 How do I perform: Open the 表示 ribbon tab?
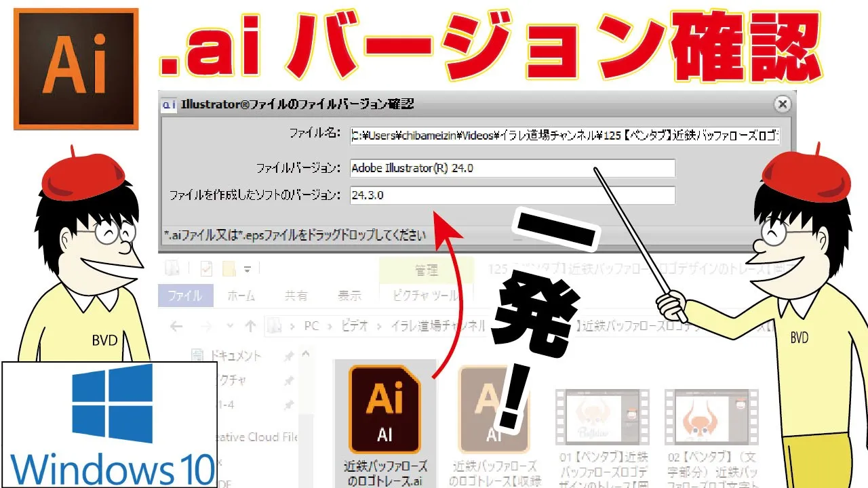click(x=349, y=296)
